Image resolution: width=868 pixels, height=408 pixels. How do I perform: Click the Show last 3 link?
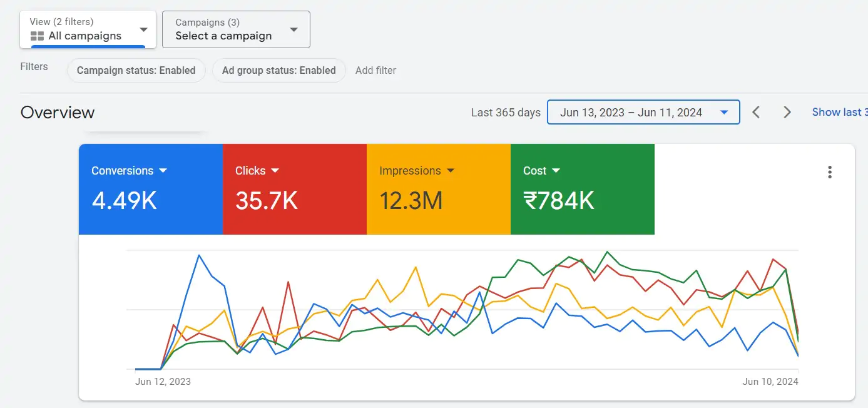(x=839, y=112)
